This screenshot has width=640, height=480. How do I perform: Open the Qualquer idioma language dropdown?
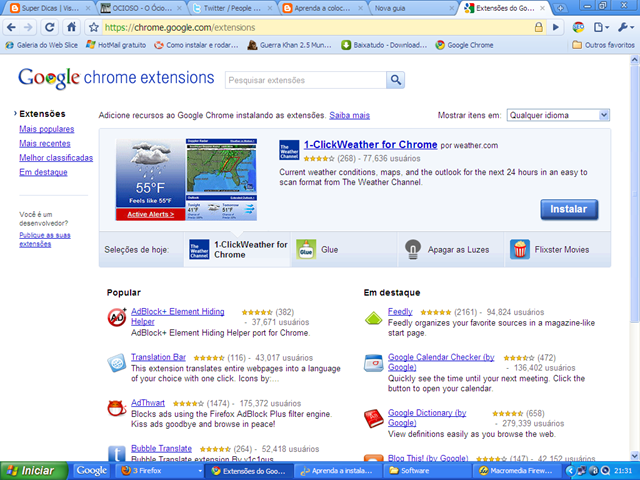[558, 115]
